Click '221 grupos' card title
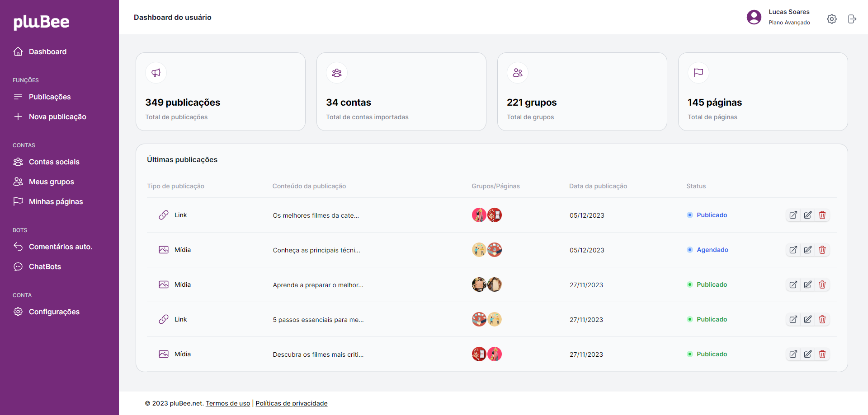Viewport: 868px width, 415px height. [x=532, y=103]
